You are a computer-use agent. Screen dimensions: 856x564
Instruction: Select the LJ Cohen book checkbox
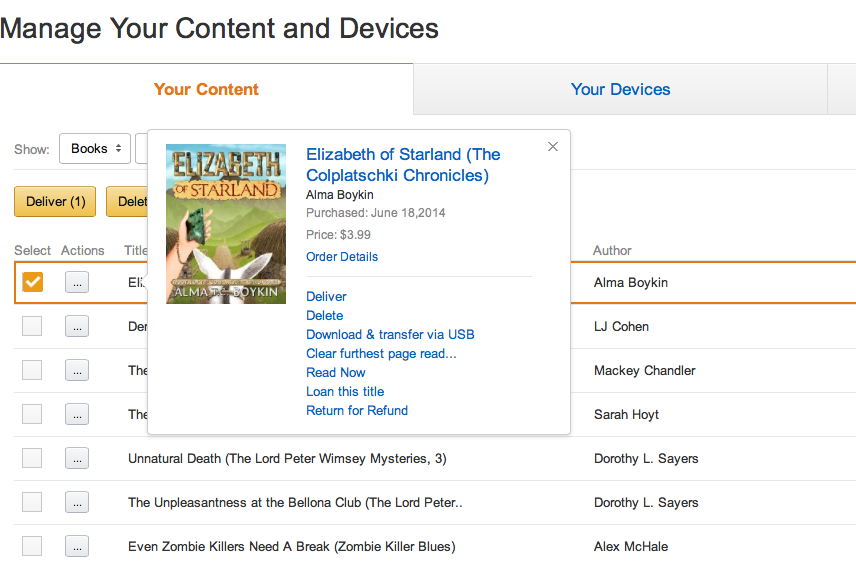[33, 327]
